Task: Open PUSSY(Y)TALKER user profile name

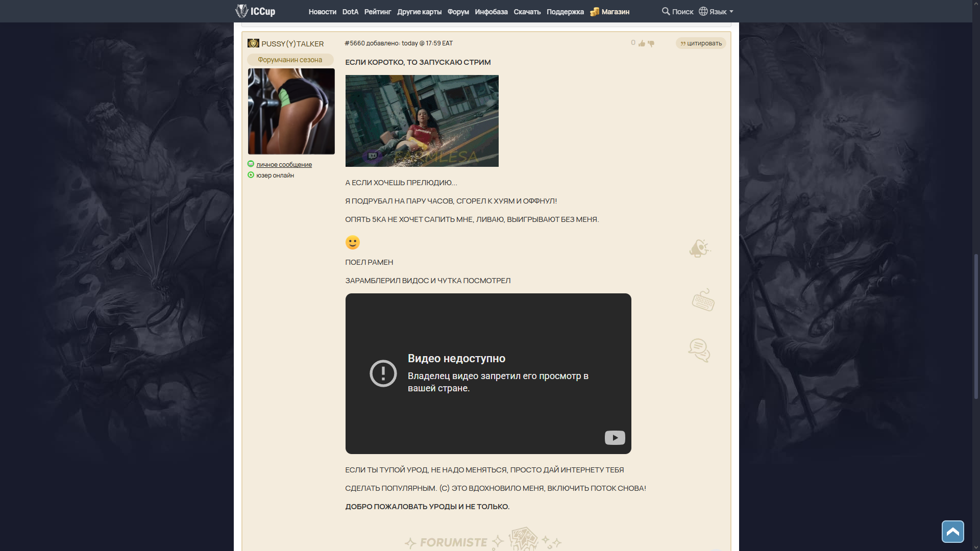Action: pos(292,44)
